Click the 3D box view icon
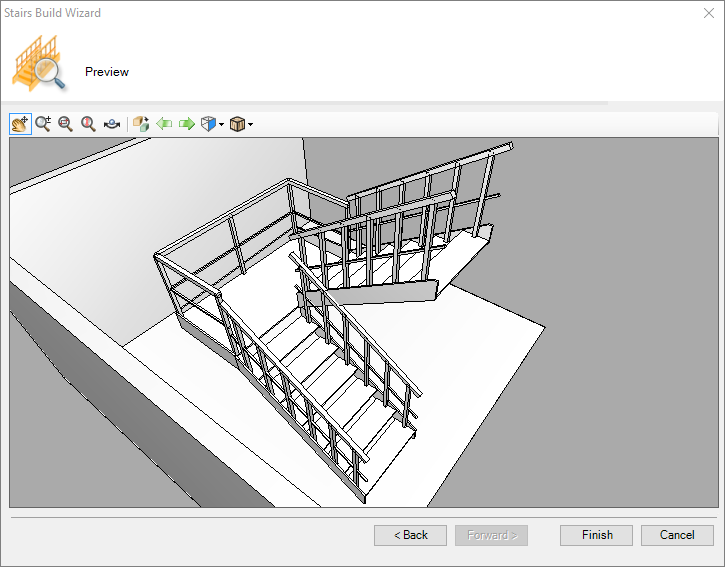 (x=141, y=124)
